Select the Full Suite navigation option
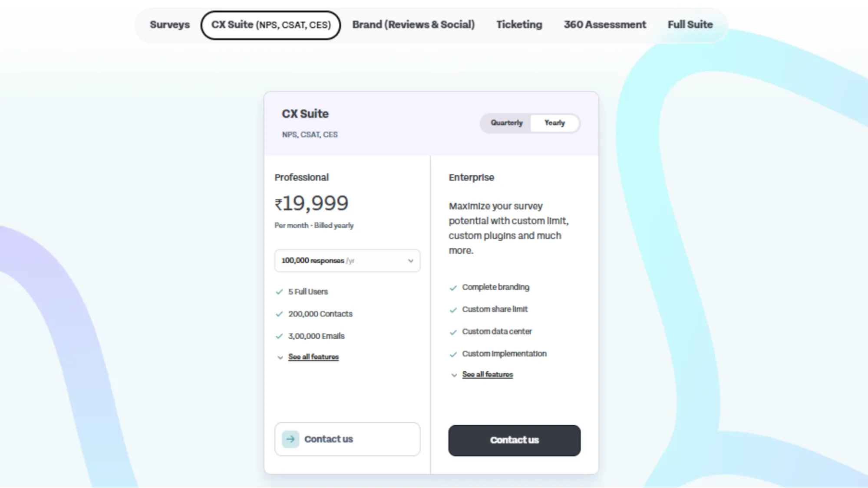 click(690, 25)
